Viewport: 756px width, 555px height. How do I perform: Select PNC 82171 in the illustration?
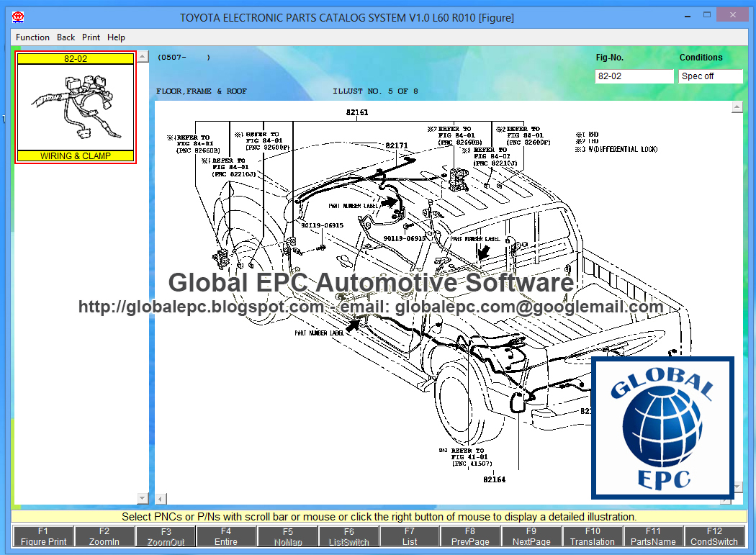pyautogui.click(x=396, y=145)
